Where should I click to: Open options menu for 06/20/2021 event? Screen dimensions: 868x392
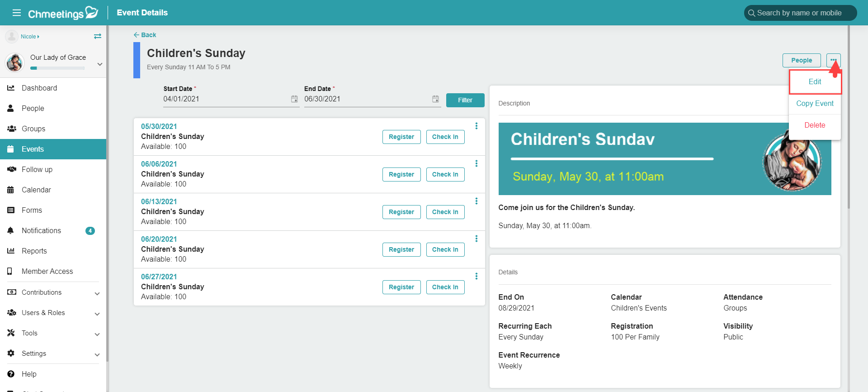tap(476, 239)
